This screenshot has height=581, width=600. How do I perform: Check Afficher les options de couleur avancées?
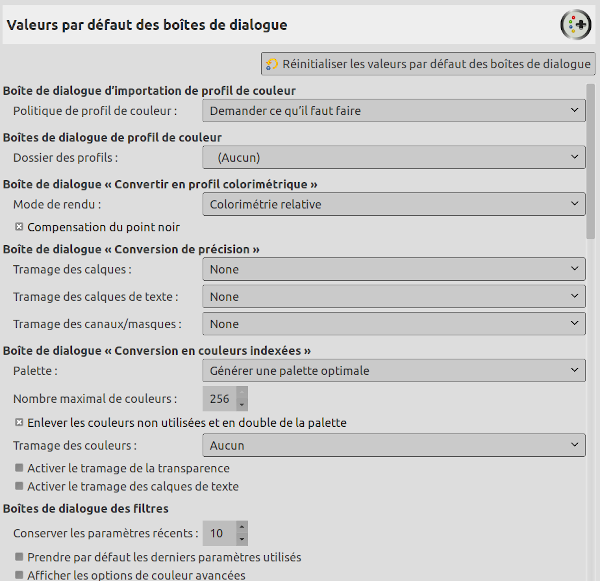coord(19,575)
